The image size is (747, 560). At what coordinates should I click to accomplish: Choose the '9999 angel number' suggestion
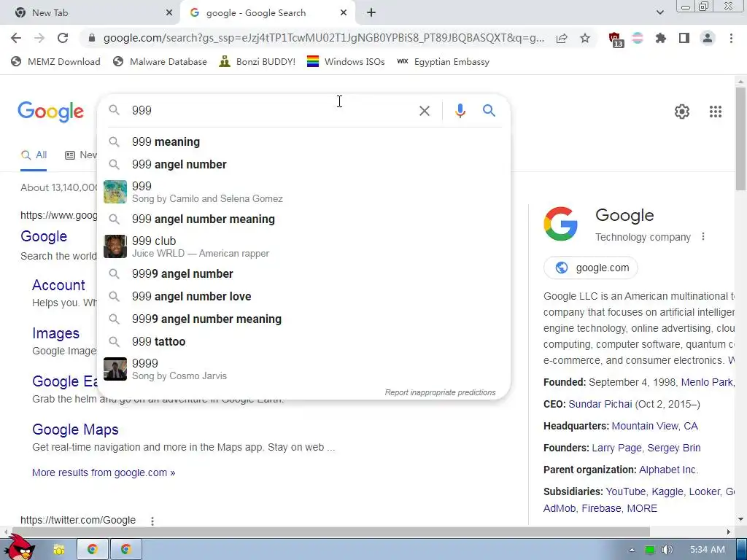point(304,274)
